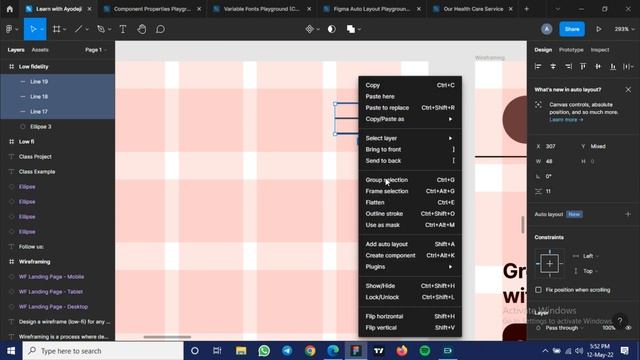Add auto layout with plus icon

(628, 214)
